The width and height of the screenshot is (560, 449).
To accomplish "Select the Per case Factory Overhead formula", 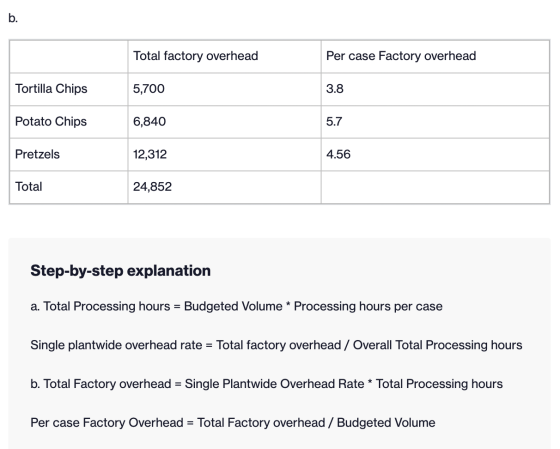I will click(x=233, y=423).
